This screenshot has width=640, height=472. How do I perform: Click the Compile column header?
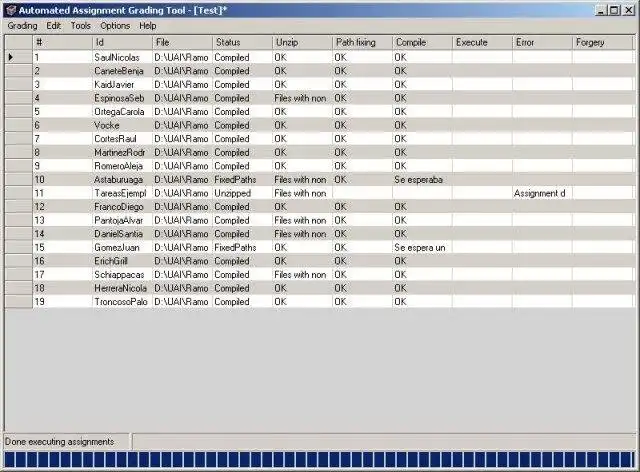422,42
